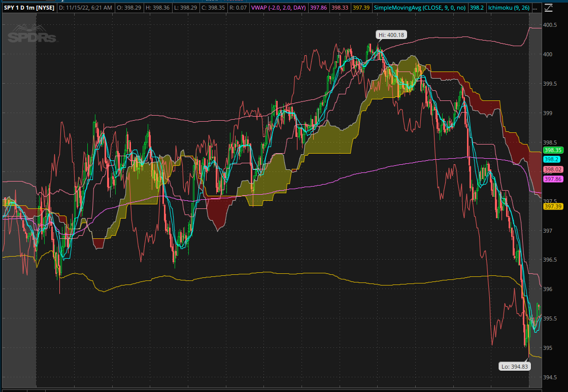Click the VWAP upper band value 398.33
Screen dimensions: 568x392
pyautogui.click(x=340, y=8)
